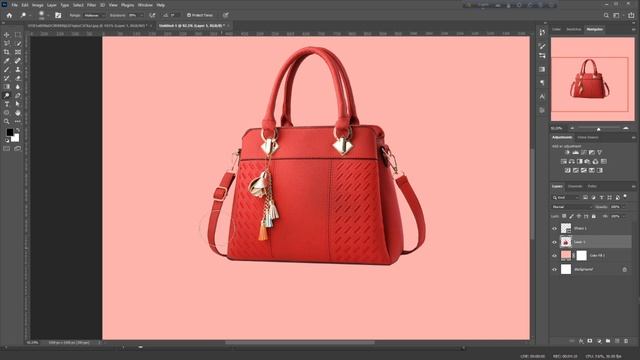This screenshot has height=360, width=640.
Task: Add an Invert adjustment
Action: tap(568, 170)
